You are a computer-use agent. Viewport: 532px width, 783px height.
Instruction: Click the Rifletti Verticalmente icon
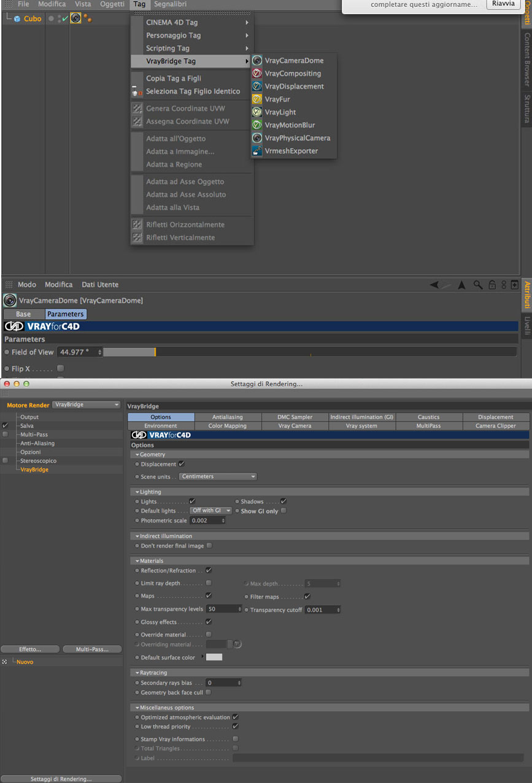point(137,237)
